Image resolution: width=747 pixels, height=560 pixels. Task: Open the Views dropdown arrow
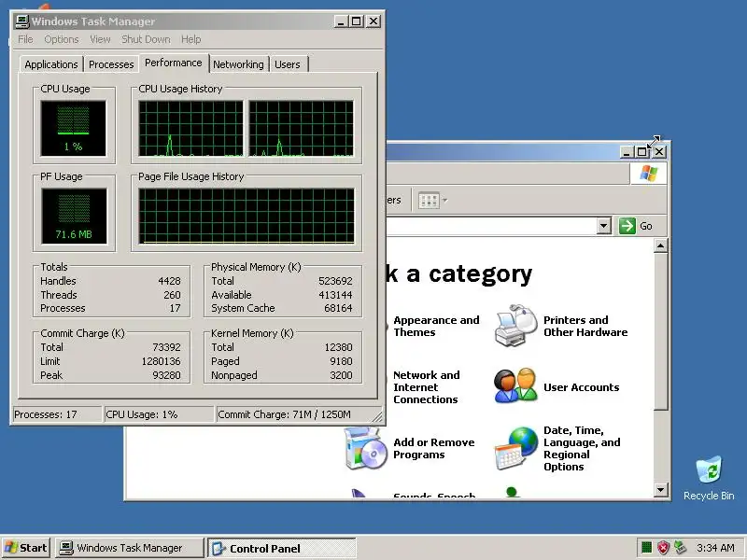tap(445, 201)
